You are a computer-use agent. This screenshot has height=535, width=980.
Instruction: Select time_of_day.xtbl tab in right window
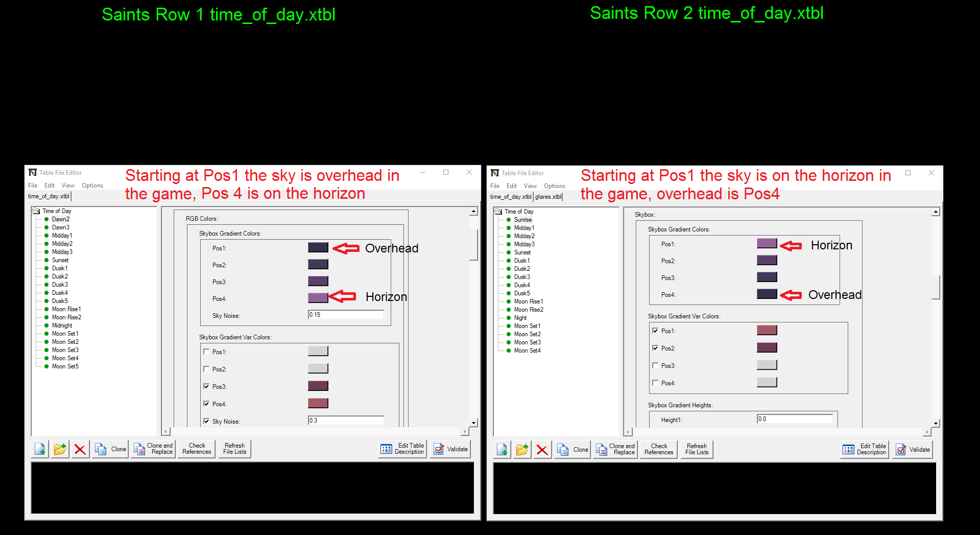pyautogui.click(x=511, y=197)
